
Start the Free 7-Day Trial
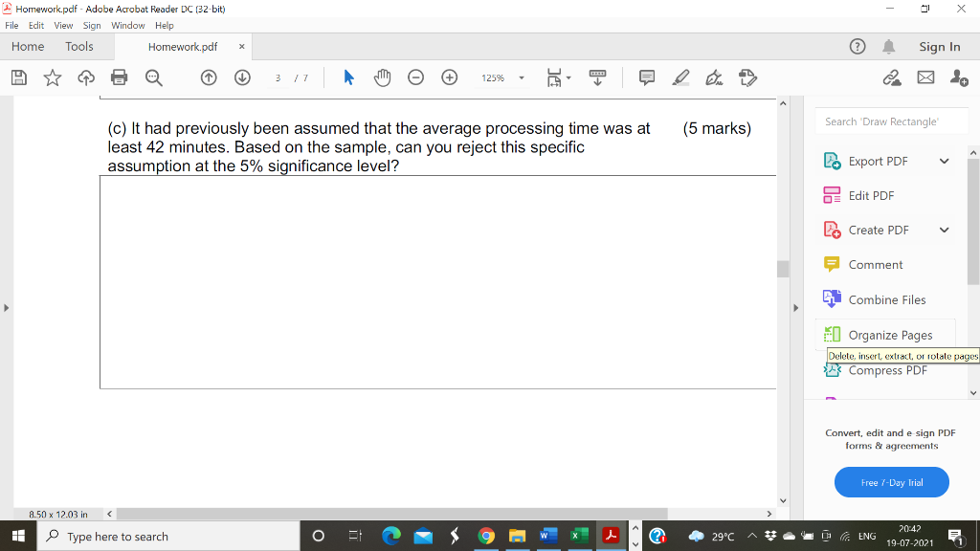[891, 482]
